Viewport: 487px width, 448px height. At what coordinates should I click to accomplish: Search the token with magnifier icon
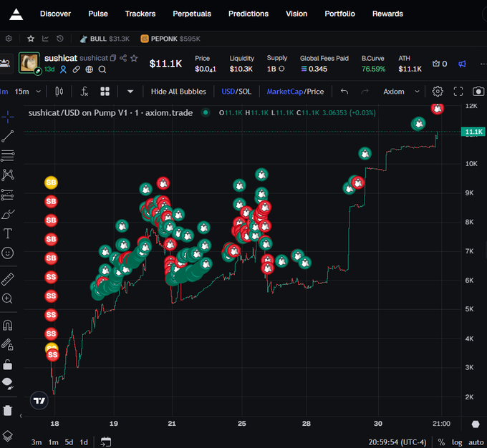click(102, 69)
